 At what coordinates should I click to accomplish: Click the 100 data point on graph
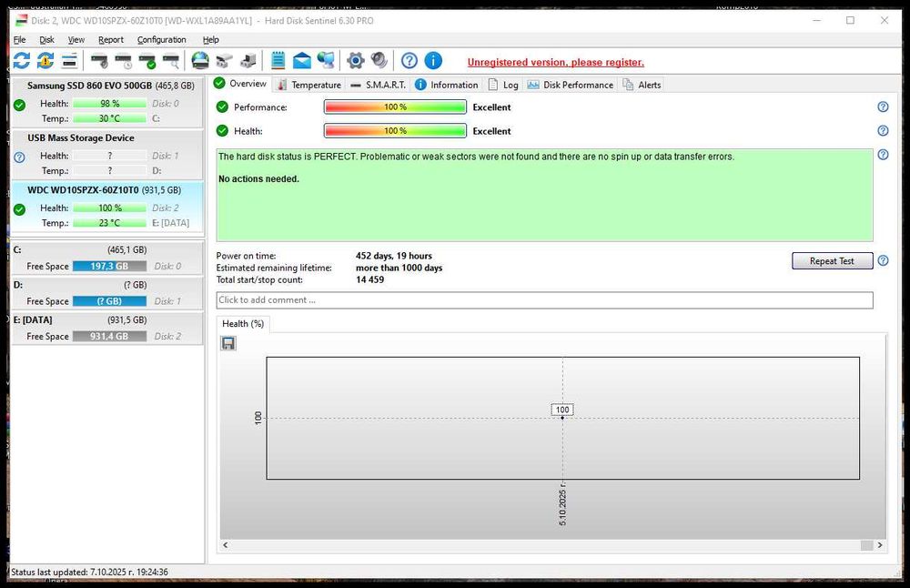pyautogui.click(x=562, y=418)
